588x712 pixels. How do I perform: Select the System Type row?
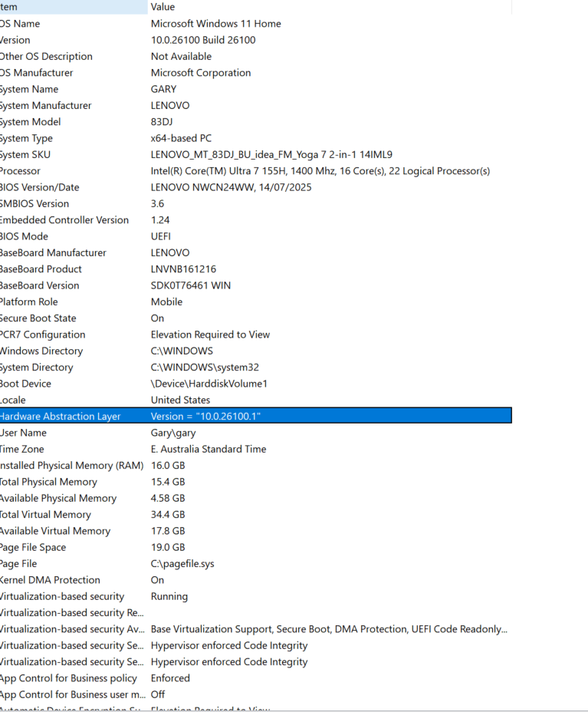pos(256,138)
